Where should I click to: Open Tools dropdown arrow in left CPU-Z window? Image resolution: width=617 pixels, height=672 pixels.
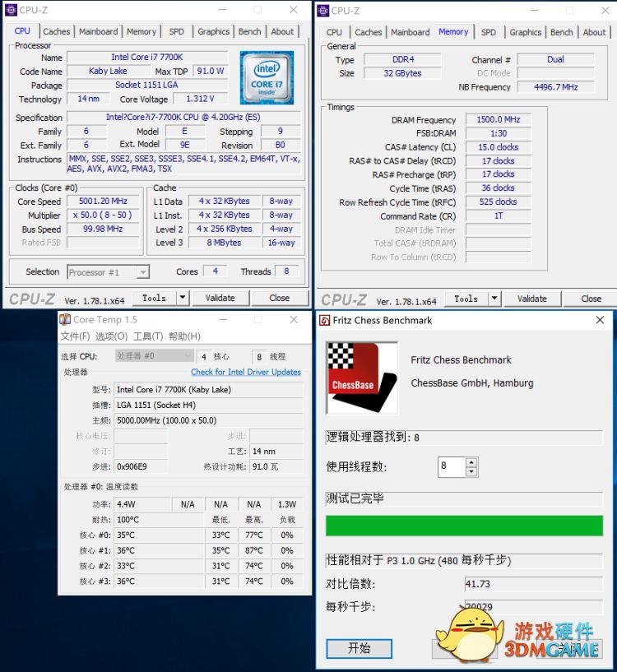[183, 298]
